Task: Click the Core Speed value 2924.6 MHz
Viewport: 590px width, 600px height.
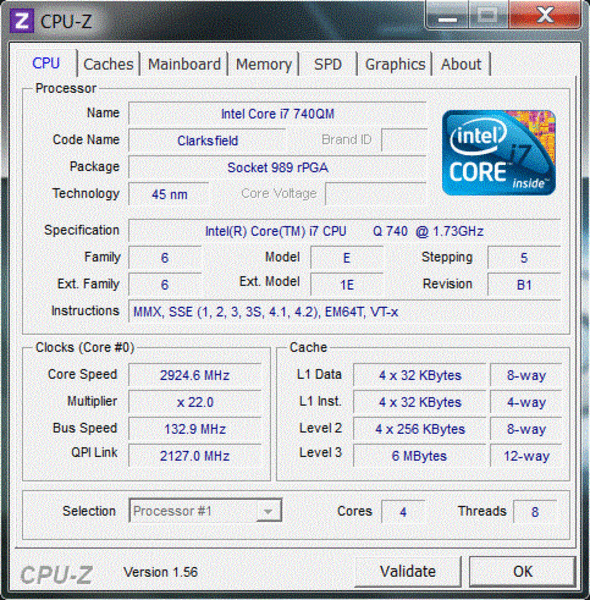Action: (x=195, y=375)
